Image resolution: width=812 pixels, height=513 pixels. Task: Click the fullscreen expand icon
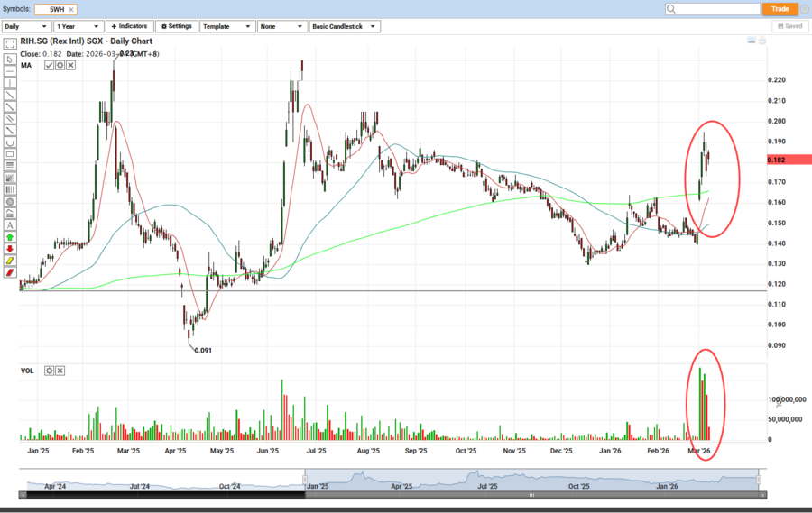pyautogui.click(x=10, y=43)
